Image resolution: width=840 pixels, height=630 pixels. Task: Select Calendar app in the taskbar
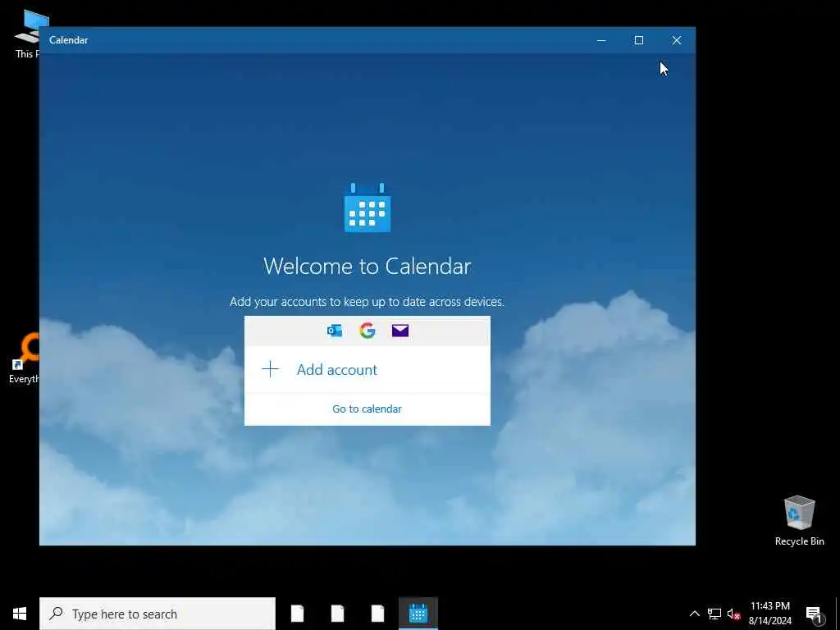click(x=418, y=614)
